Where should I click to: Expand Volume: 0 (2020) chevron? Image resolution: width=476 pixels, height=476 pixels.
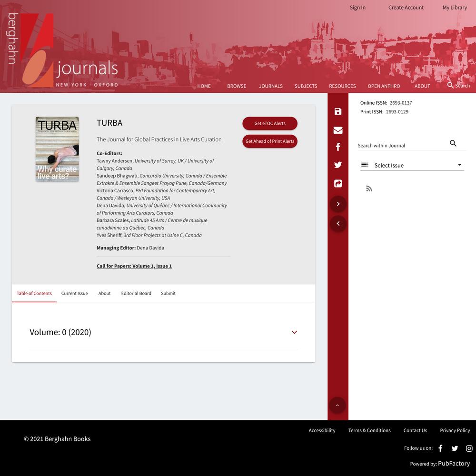click(294, 332)
